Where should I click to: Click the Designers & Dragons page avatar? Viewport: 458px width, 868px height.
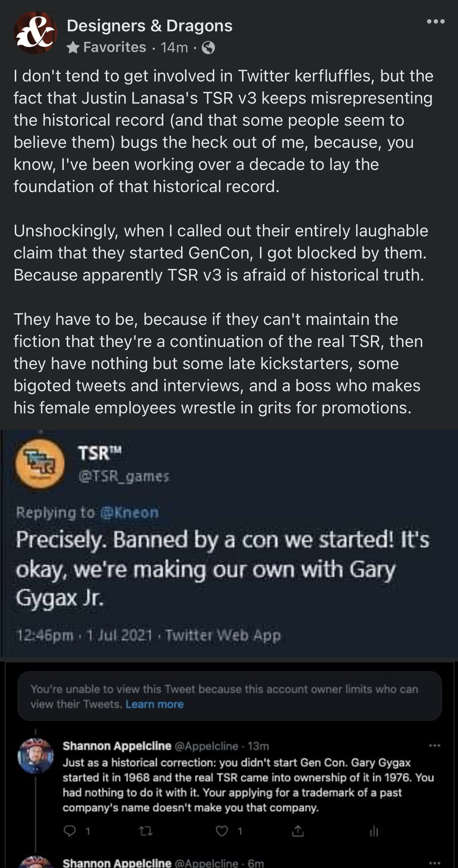35,34
